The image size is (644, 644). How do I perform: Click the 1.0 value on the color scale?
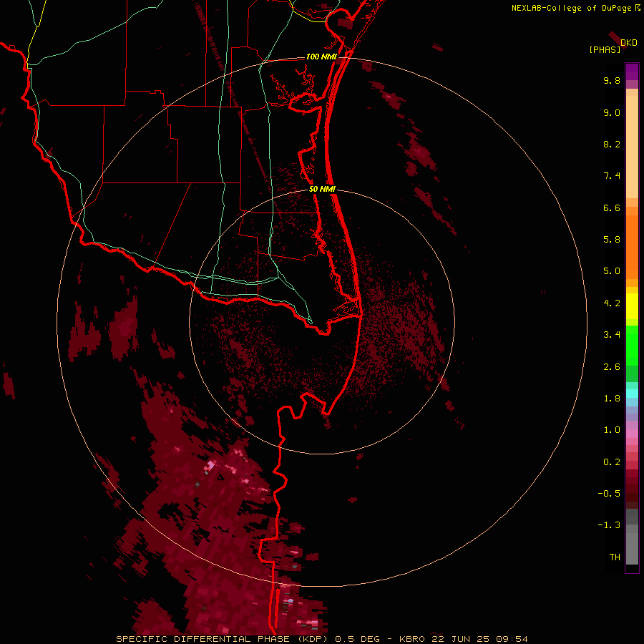point(612,430)
